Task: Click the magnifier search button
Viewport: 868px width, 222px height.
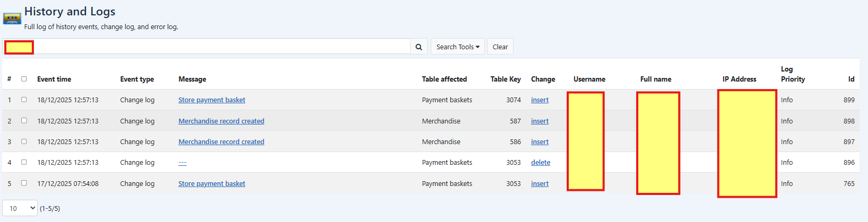Action: click(x=419, y=47)
